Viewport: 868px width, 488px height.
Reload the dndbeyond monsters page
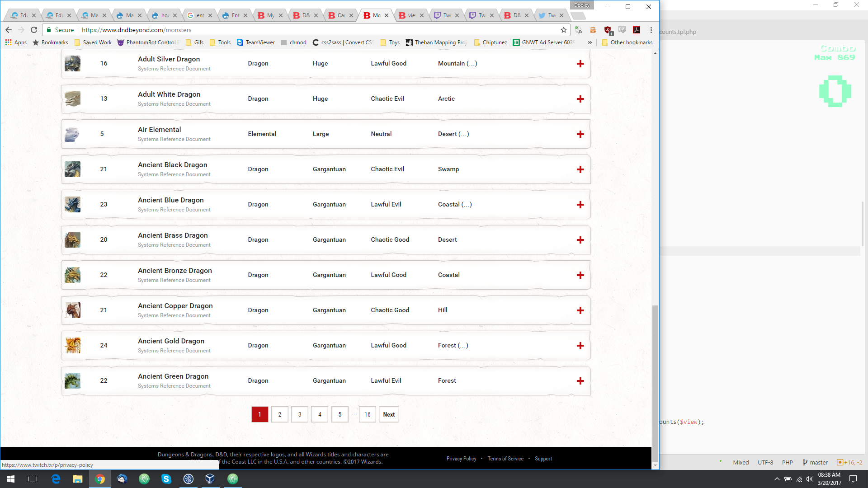pyautogui.click(x=34, y=30)
